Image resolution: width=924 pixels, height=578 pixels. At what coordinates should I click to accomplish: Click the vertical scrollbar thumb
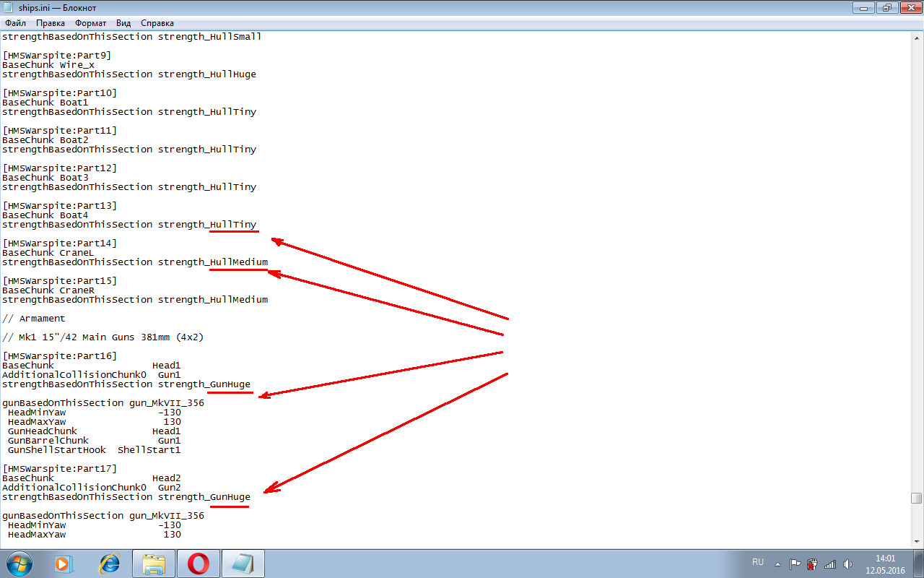pos(917,498)
